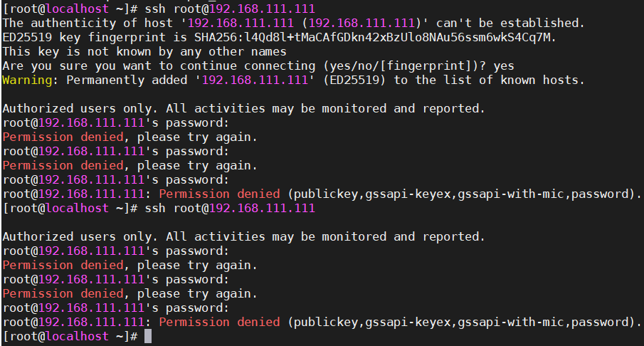Click the first ssh command on the top line
Screen dimensions: 644x346
[228, 9]
